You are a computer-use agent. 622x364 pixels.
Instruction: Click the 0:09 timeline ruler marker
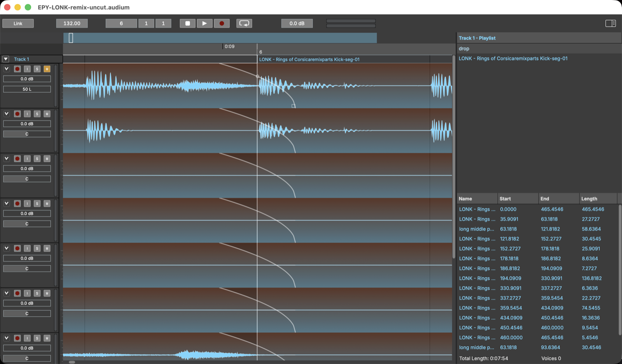point(229,46)
